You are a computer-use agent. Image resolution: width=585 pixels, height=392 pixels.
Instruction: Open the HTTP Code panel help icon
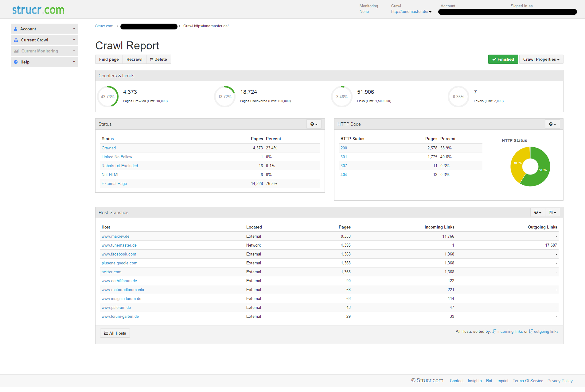552,124
